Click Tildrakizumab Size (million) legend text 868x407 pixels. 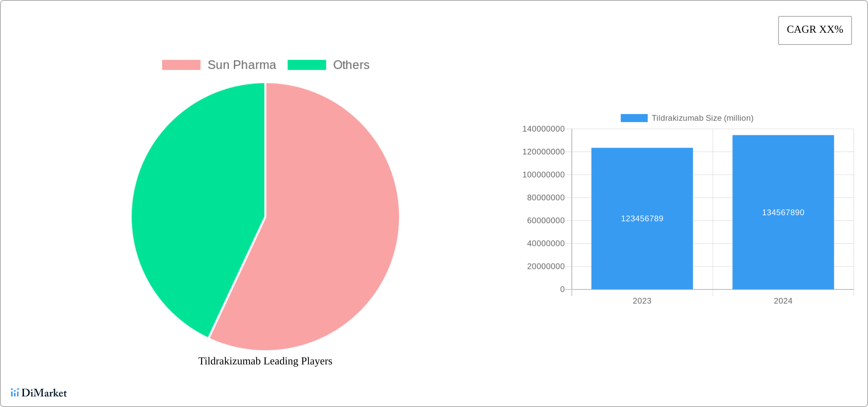click(702, 118)
